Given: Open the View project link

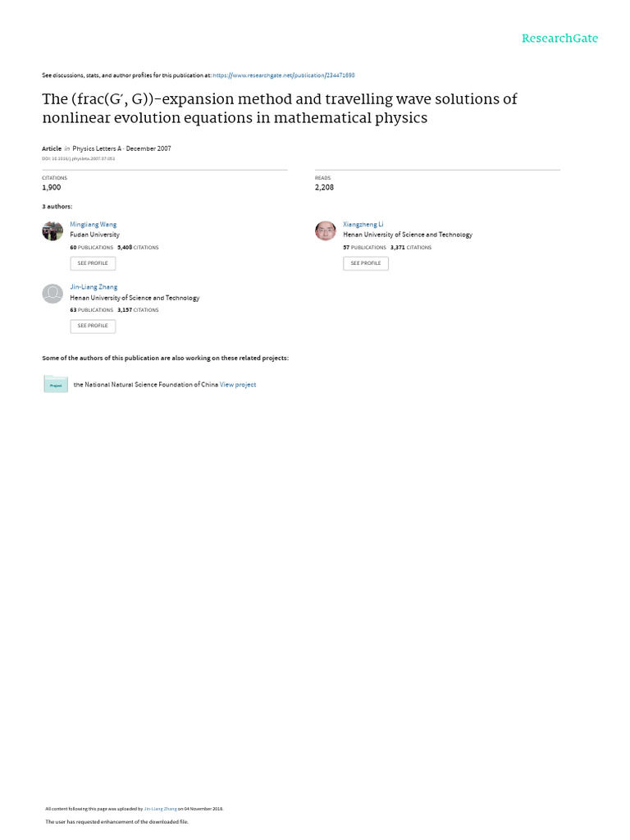Looking at the screenshot, I should click(x=238, y=385).
